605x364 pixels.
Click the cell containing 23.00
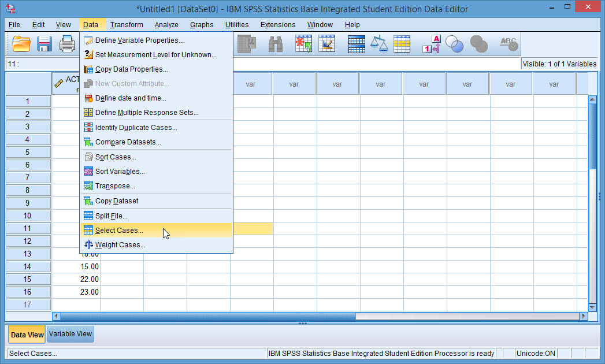coord(76,292)
